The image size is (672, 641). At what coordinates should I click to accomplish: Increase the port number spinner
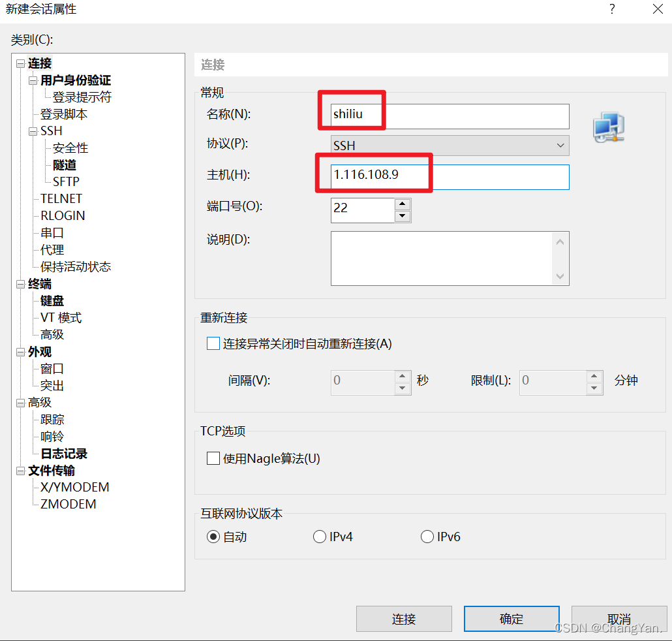(x=403, y=204)
